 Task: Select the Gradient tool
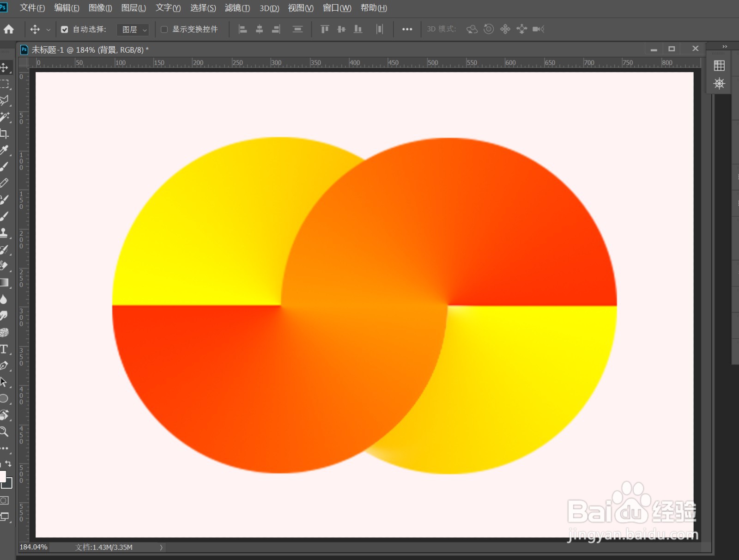click(x=4, y=282)
